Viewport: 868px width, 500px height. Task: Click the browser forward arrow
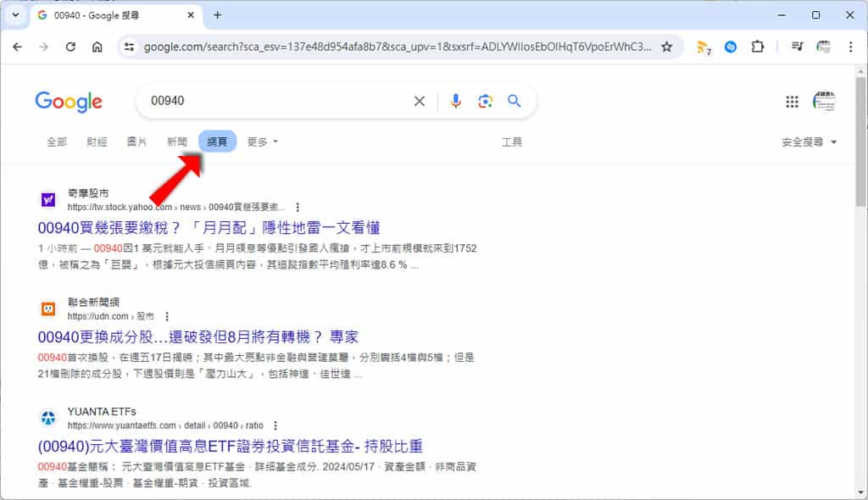coord(44,47)
